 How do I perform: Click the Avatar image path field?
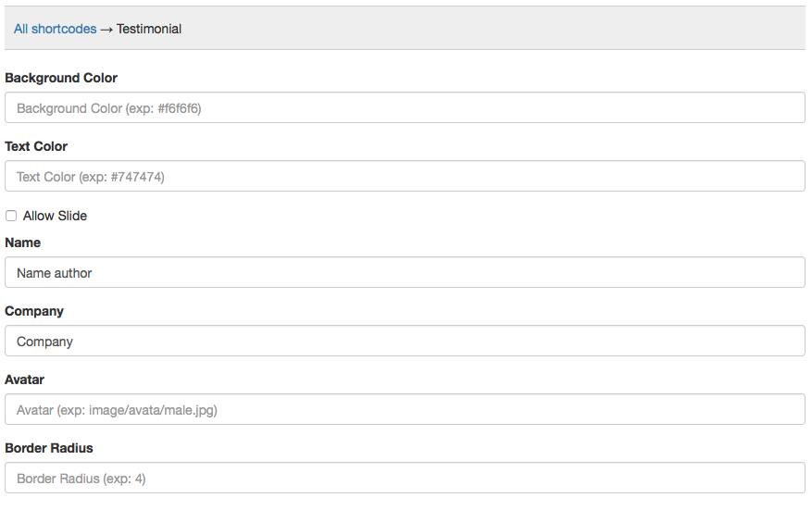(x=405, y=410)
